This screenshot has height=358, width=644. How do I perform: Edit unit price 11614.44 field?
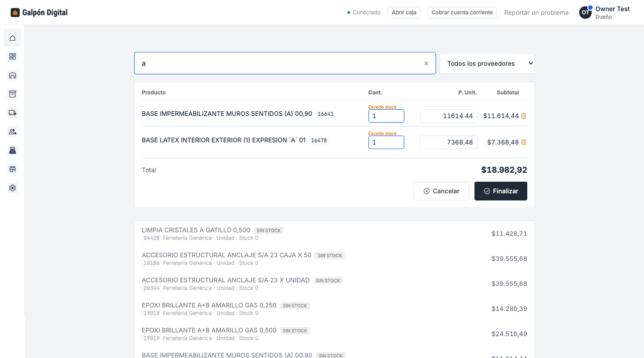tap(448, 116)
